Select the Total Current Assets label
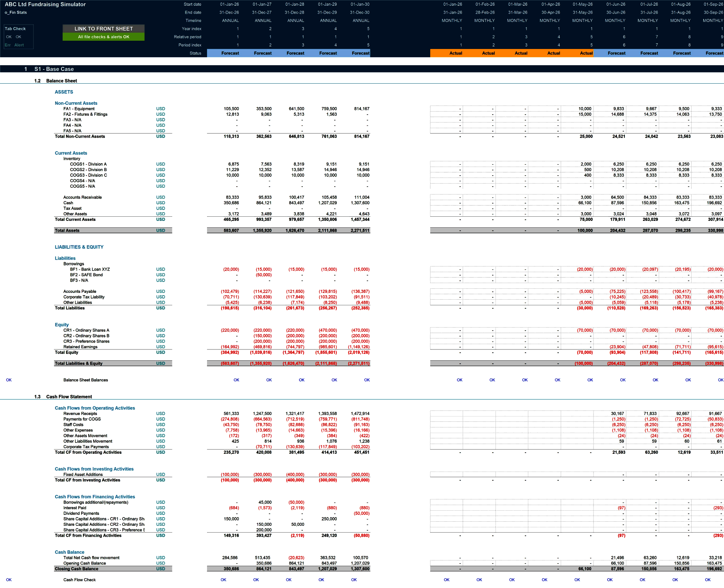Screen dimensions: 724x588 pos(75,219)
